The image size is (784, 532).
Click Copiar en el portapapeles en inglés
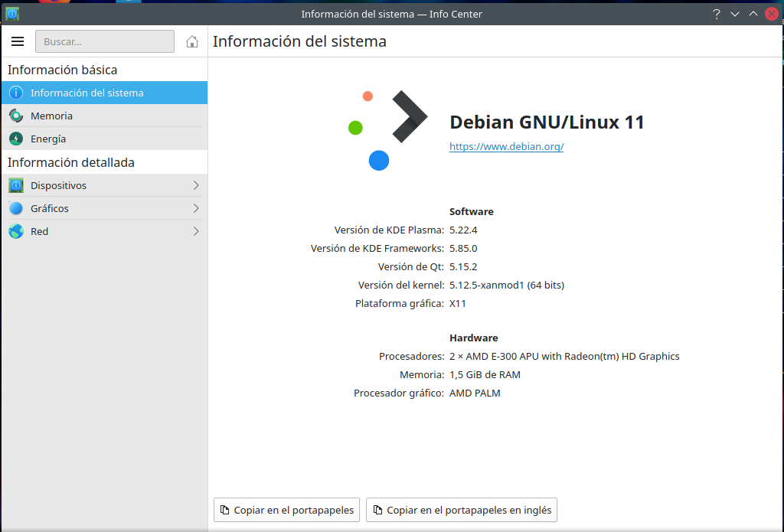point(462,510)
